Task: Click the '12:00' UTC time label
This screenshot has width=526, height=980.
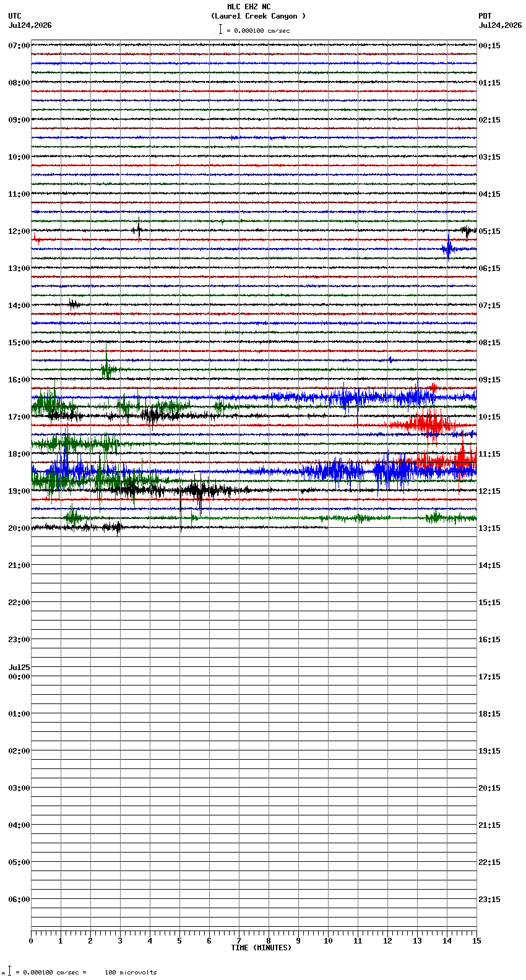Action: pos(19,231)
